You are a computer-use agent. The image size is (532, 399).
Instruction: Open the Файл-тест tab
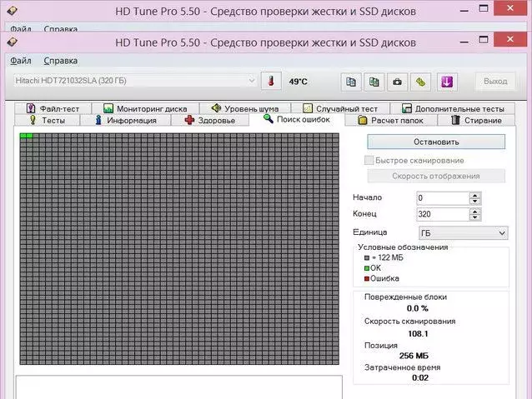click(53, 108)
